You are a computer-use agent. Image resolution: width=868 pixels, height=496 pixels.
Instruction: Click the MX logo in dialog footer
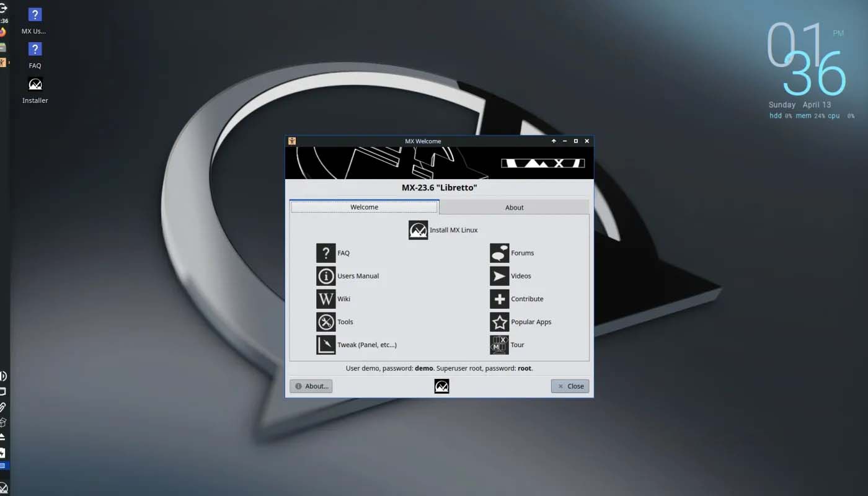click(x=441, y=386)
